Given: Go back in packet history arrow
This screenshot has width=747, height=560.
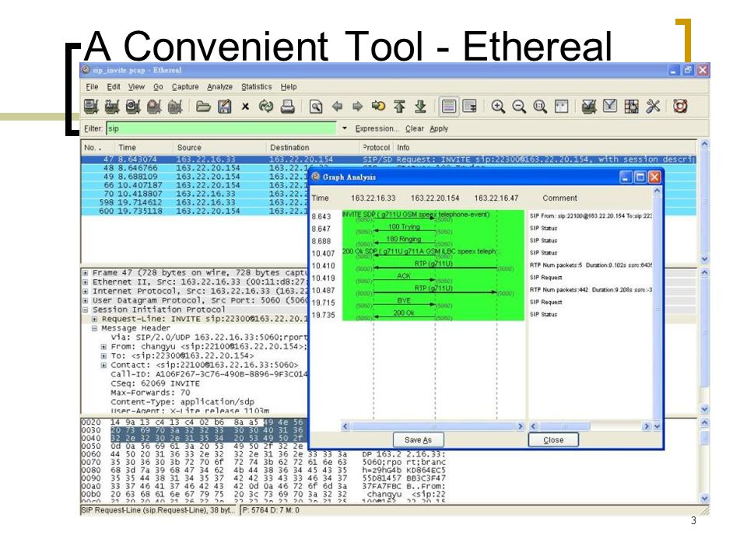Looking at the screenshot, I should coord(337,107).
